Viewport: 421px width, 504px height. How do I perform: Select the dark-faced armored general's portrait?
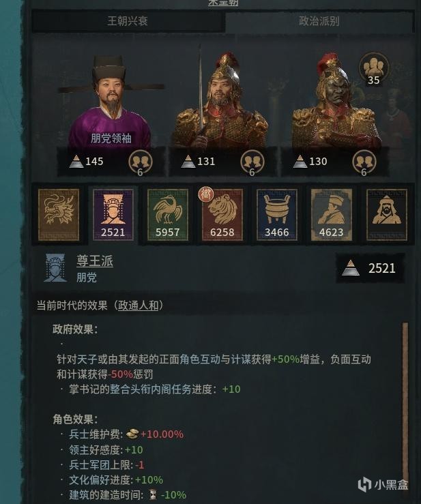click(334, 101)
